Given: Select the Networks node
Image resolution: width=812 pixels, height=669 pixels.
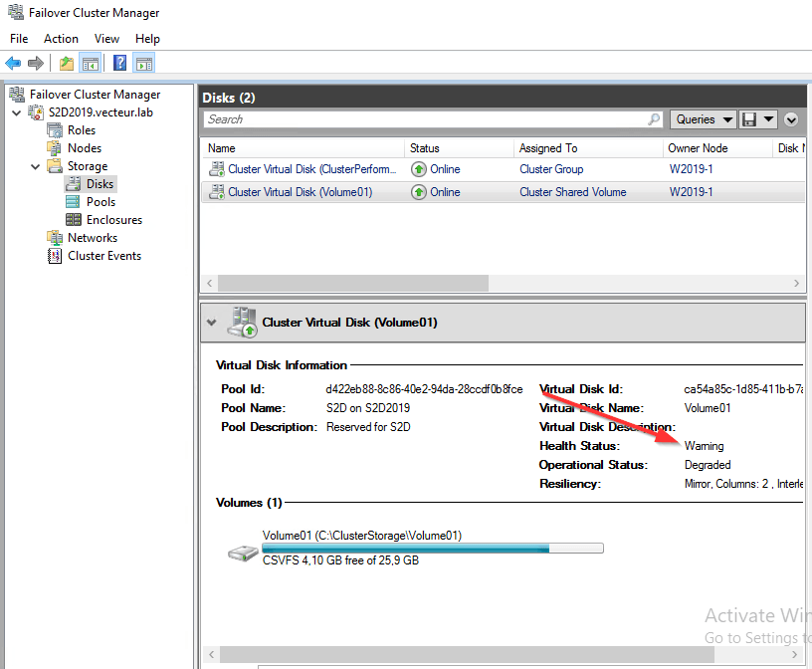Looking at the screenshot, I should (x=92, y=238).
